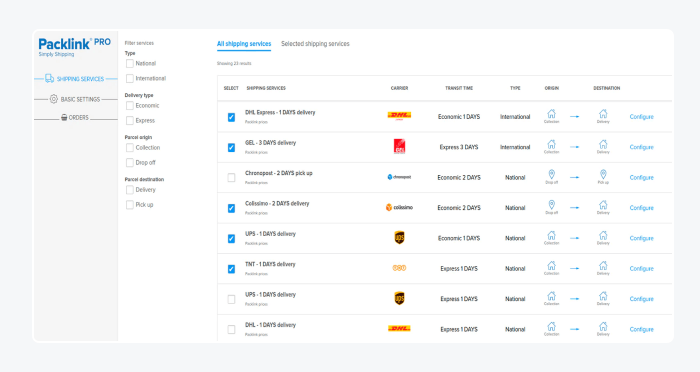
Task: Click the Delivery destination icon in DHL Express row
Action: (x=603, y=114)
